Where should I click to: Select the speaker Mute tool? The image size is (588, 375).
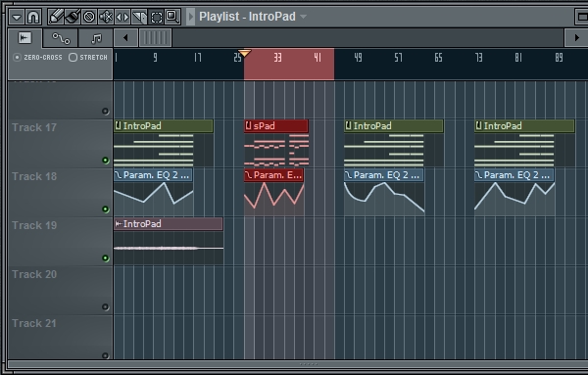tap(106, 17)
